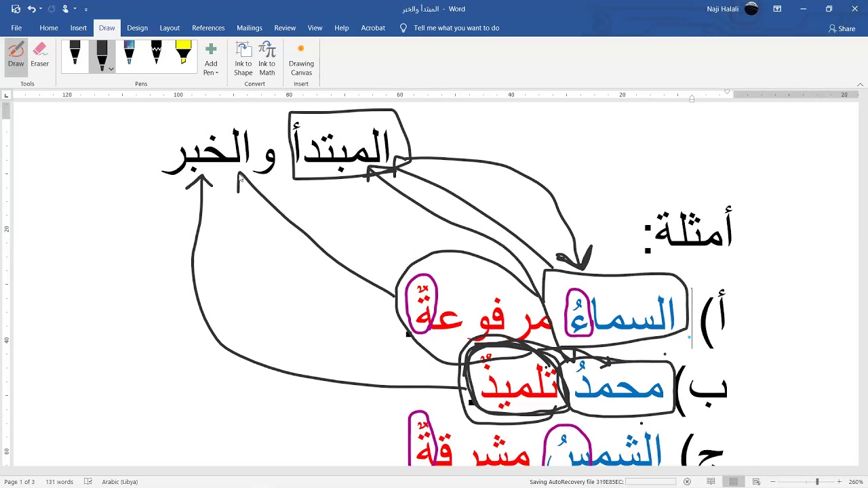The height and width of the screenshot is (488, 868).
Task: Switch to Print Layout view
Action: pyautogui.click(x=734, y=482)
